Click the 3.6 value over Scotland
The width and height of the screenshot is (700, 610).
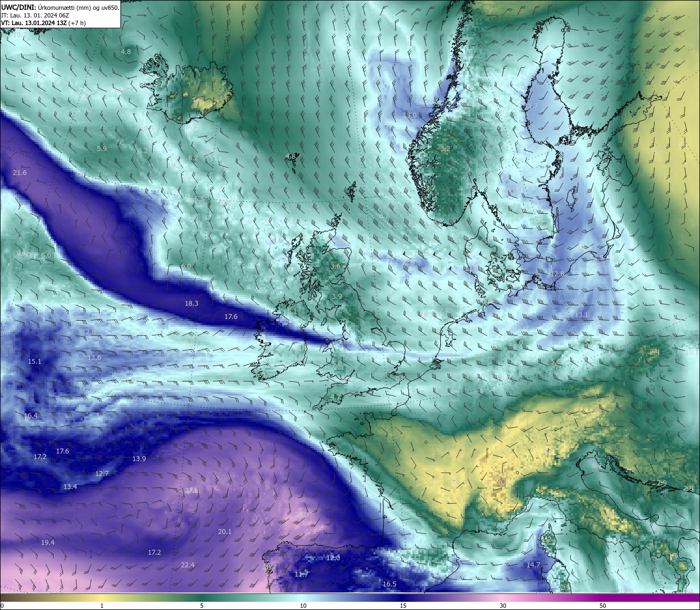pos(335,266)
